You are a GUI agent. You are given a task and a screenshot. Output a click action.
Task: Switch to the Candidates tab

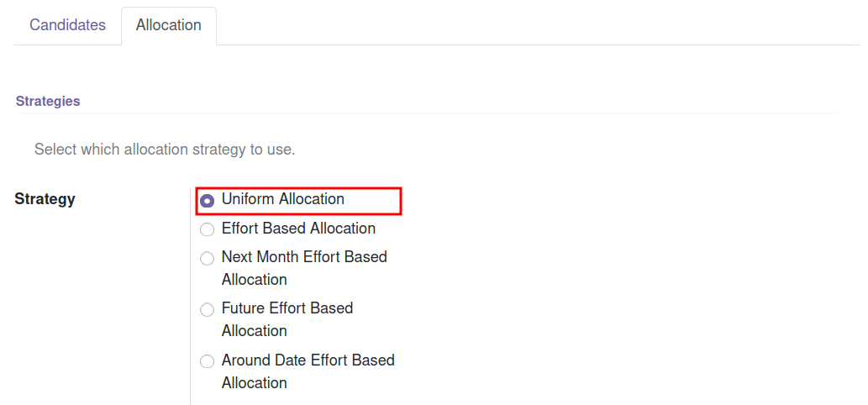tap(67, 25)
